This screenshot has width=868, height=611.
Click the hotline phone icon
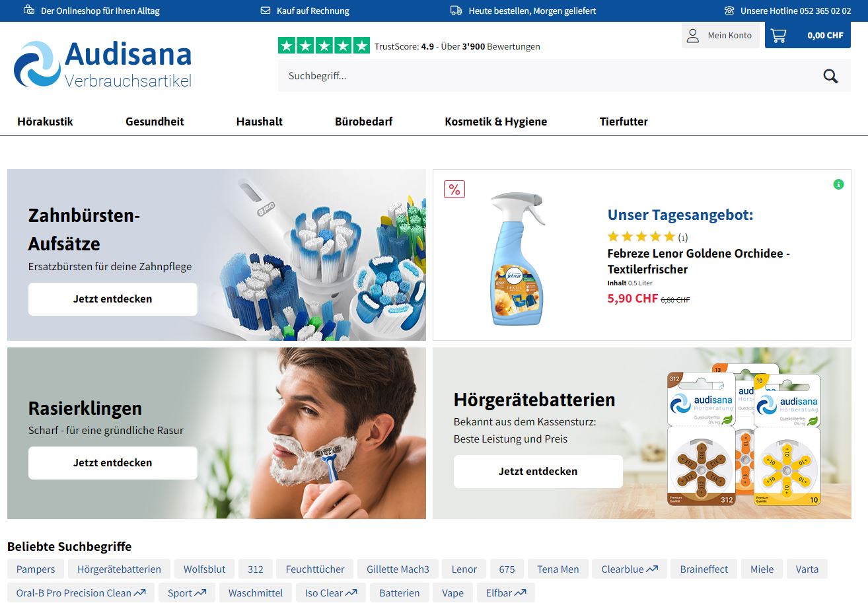(729, 11)
